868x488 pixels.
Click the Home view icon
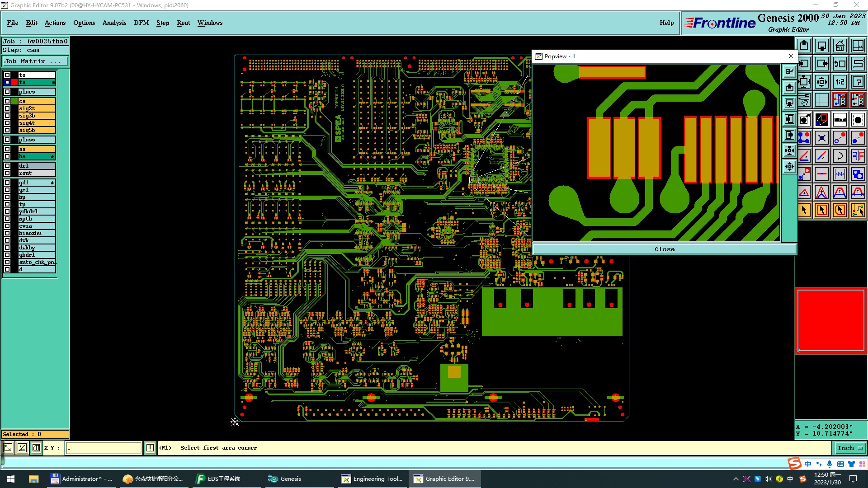point(840,46)
